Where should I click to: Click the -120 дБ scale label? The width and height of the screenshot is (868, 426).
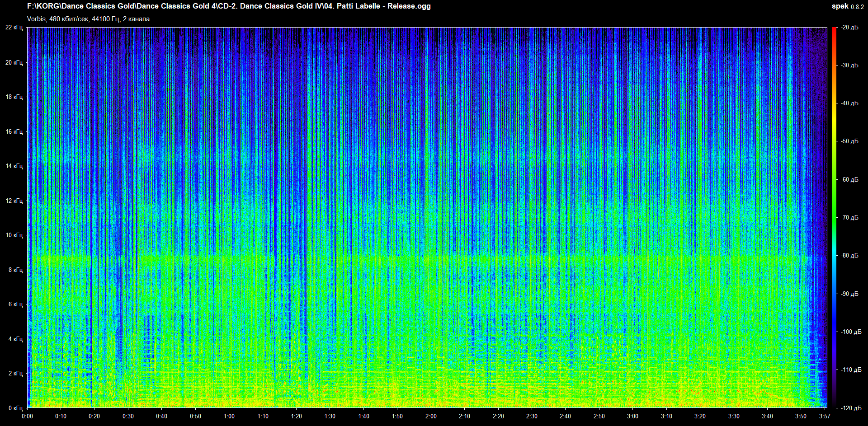[x=849, y=408]
